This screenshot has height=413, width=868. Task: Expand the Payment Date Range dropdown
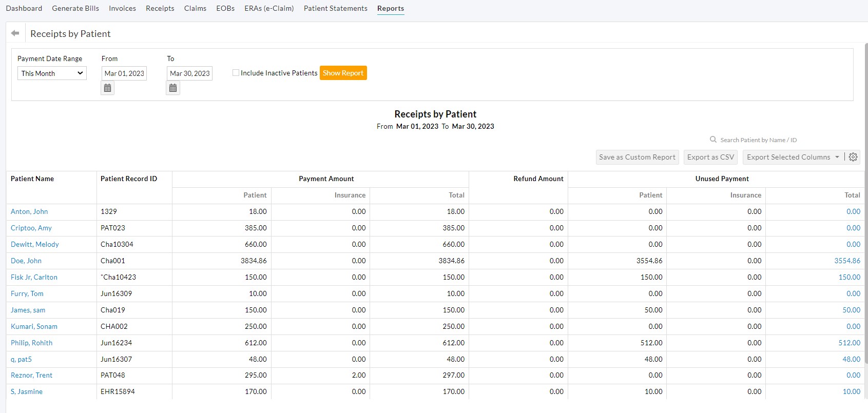tap(52, 73)
